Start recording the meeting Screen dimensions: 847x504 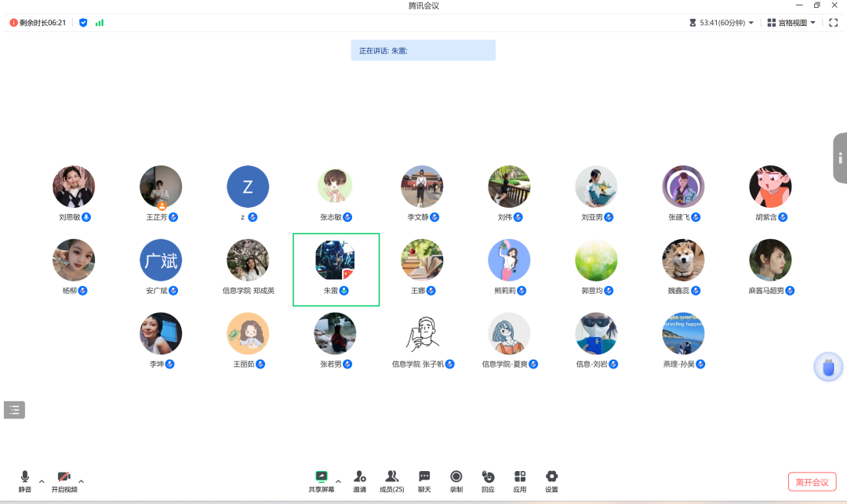tap(456, 477)
